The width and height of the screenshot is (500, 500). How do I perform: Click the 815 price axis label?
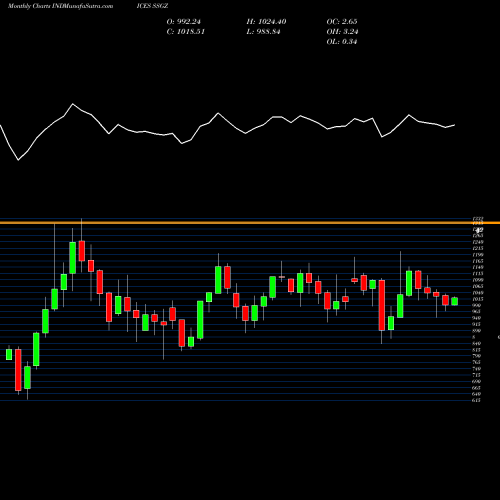[x=476, y=350]
